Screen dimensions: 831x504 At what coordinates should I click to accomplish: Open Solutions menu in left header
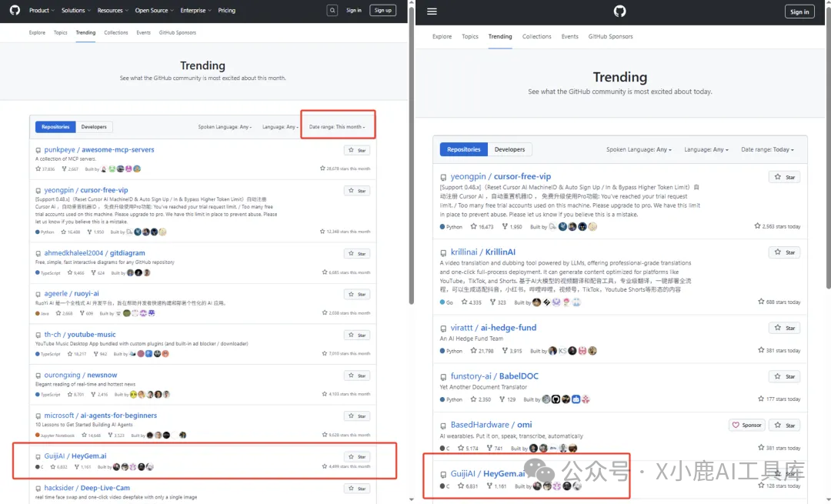[x=75, y=10]
